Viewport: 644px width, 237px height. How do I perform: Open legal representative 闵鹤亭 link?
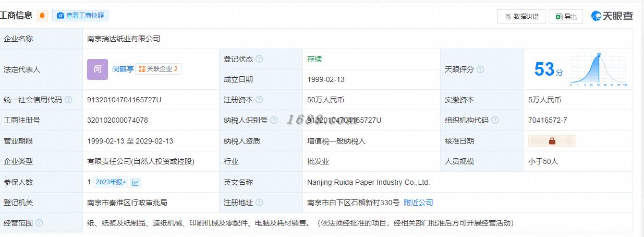tap(123, 69)
